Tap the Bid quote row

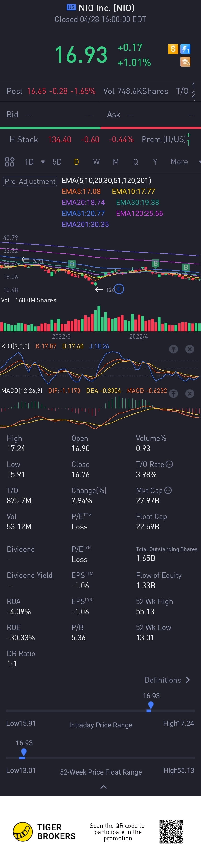click(49, 115)
